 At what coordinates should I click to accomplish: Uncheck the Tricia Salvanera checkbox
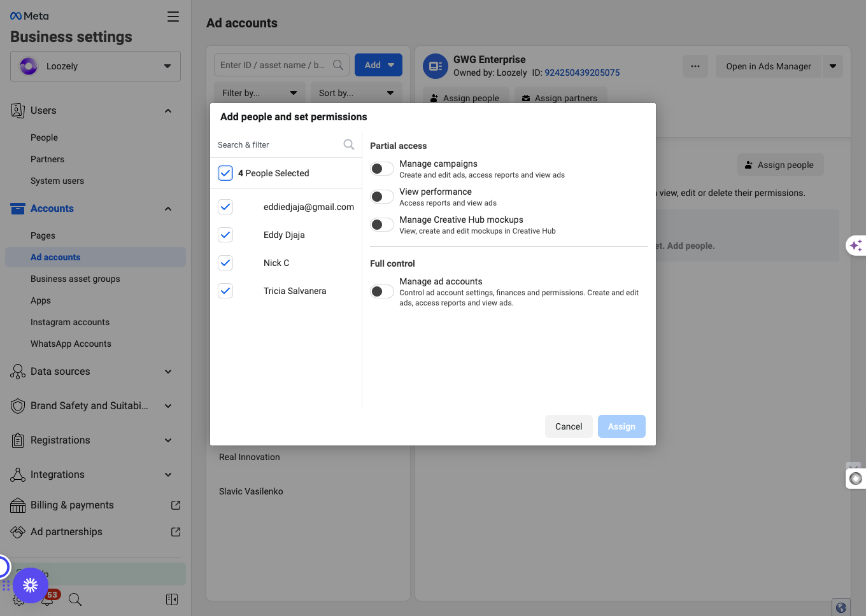pos(225,291)
